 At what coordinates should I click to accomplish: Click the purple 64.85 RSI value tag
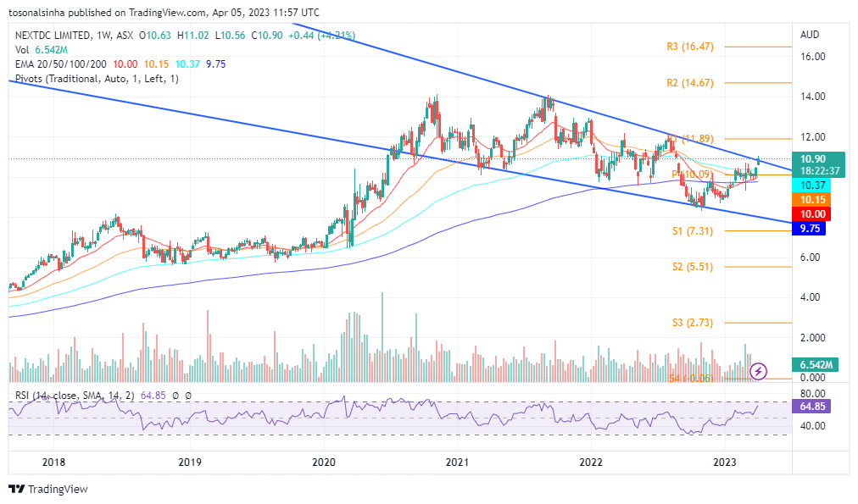[812, 407]
